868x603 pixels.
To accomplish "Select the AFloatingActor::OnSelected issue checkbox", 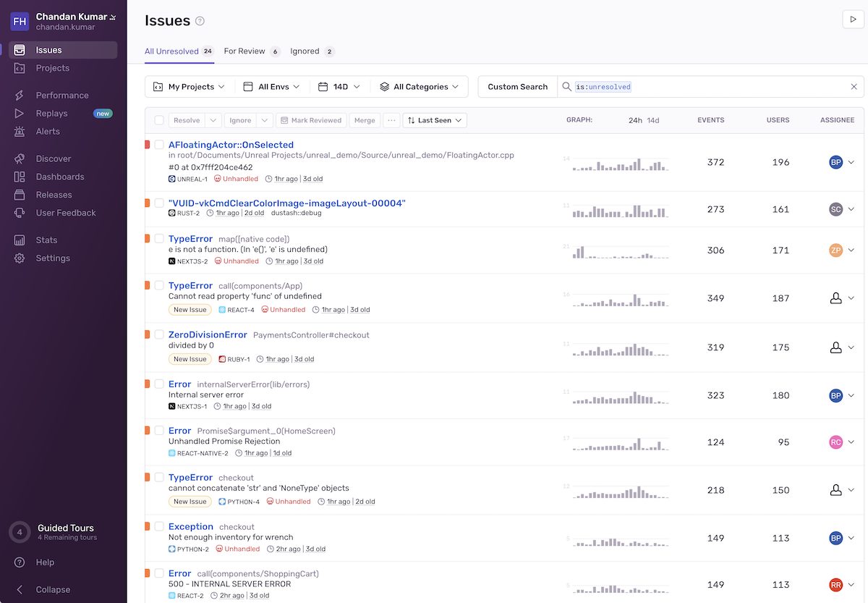I will (x=159, y=145).
